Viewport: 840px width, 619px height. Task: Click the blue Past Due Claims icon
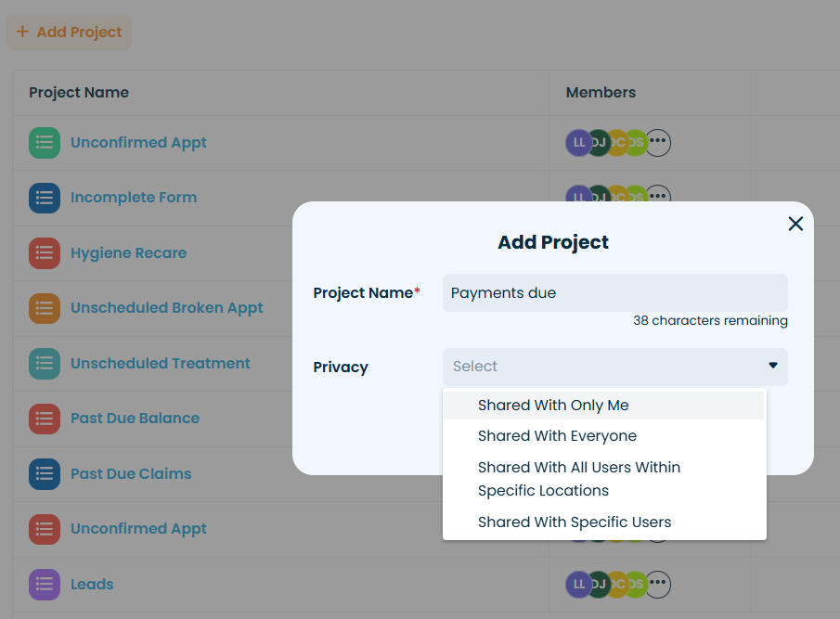point(45,474)
